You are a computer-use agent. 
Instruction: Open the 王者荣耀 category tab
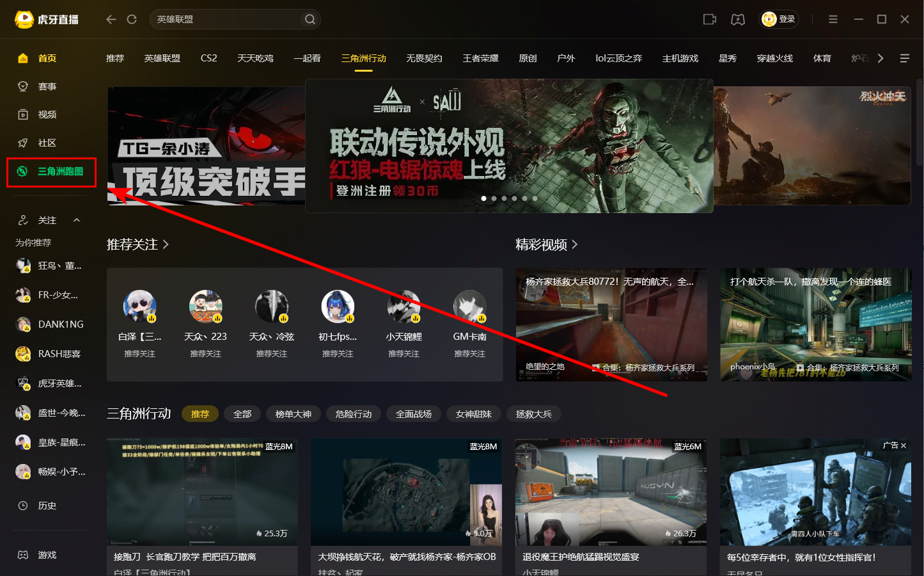tap(480, 58)
